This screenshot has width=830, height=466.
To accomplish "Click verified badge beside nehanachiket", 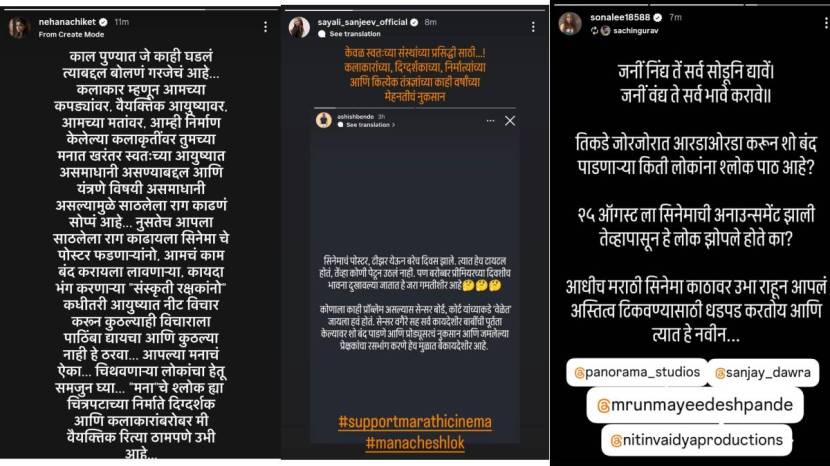I will click(103, 22).
